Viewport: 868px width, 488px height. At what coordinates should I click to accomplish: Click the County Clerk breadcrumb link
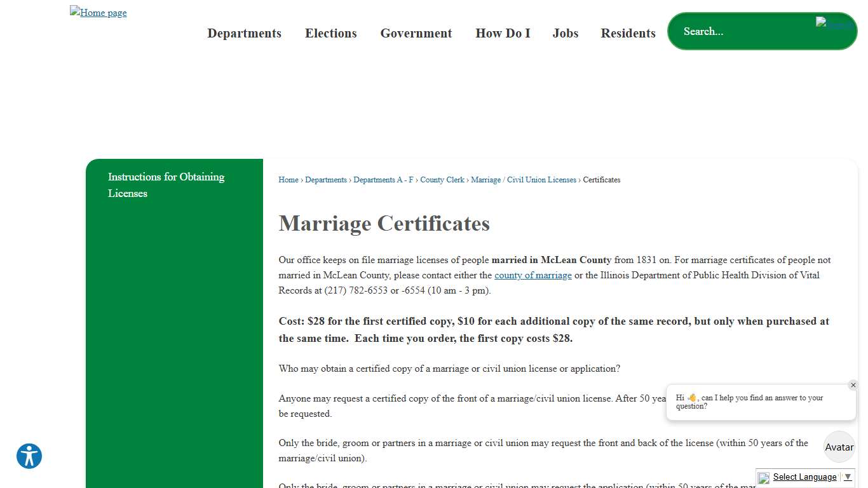(x=442, y=180)
